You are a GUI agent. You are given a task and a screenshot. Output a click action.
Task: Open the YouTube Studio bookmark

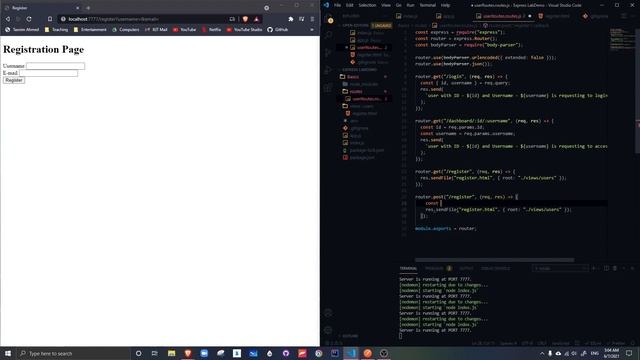(x=244, y=29)
